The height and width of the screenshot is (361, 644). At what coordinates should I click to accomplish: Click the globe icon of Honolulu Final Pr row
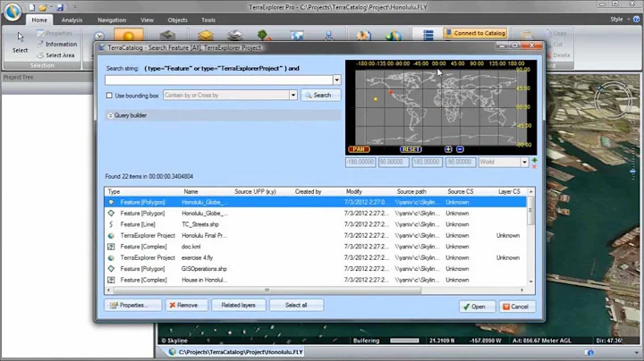111,236
